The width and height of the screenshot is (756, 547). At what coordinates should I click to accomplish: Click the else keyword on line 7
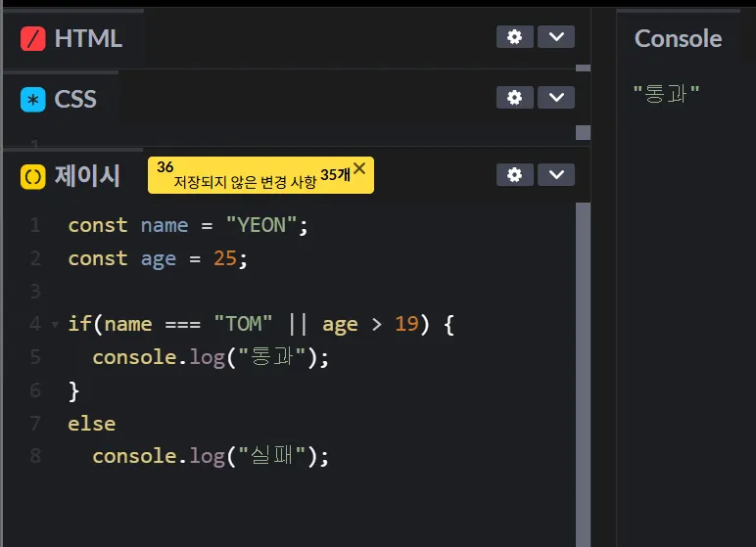[92, 424]
